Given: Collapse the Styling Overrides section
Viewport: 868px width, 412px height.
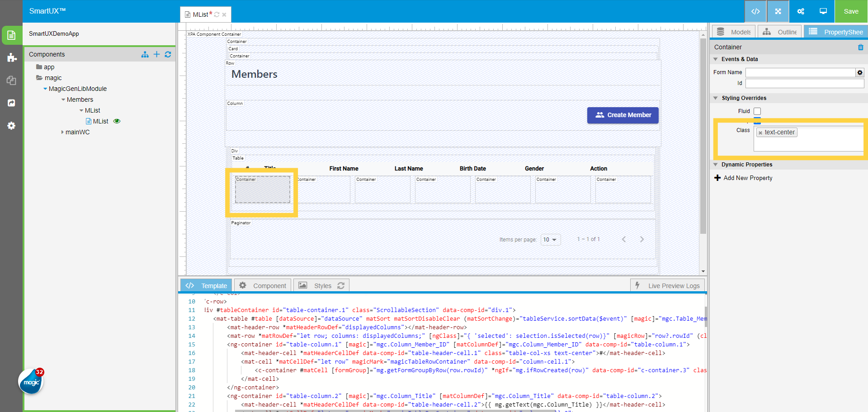Looking at the screenshot, I should tap(716, 98).
